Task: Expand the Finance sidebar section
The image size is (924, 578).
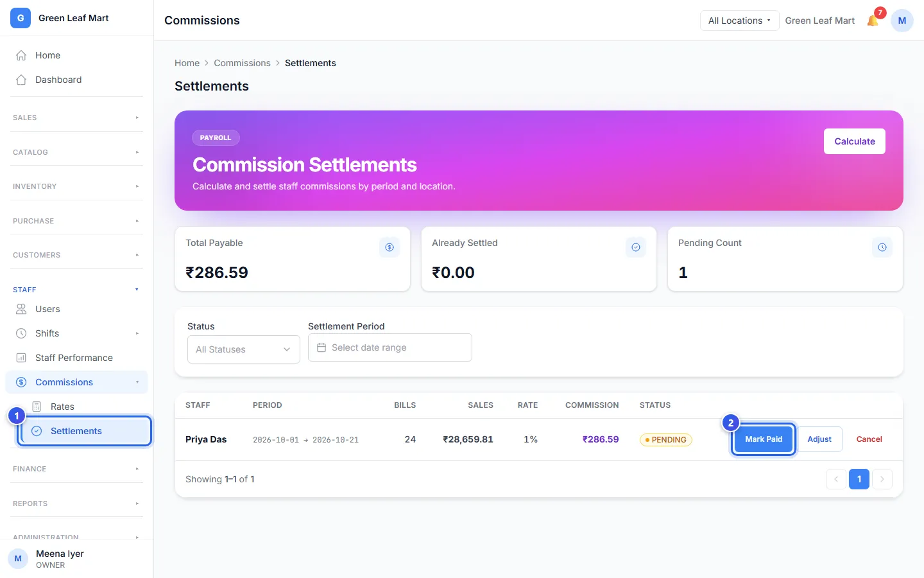Action: click(x=76, y=469)
